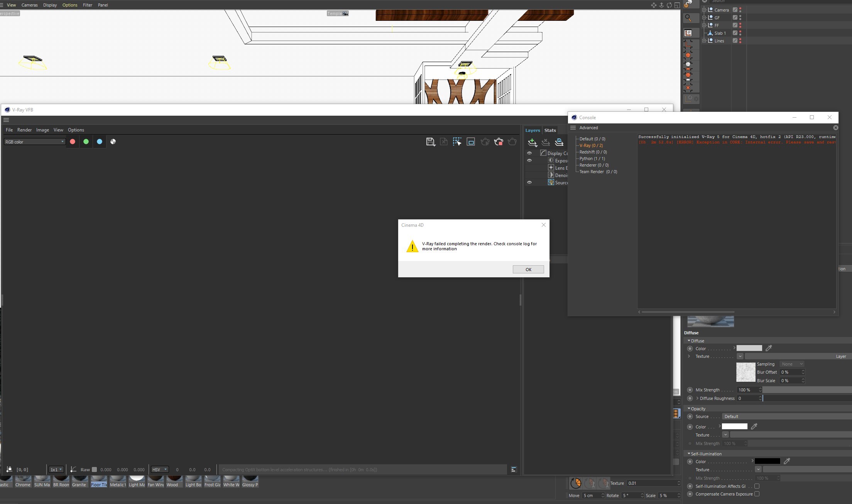Open the VFB File menu
Viewport: 852px width, 504px height.
coord(9,130)
